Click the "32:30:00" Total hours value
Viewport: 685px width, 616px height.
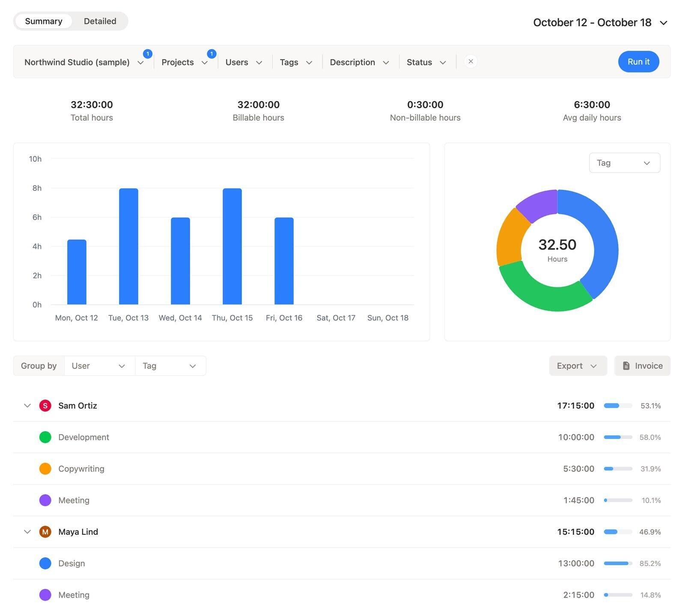[x=92, y=105]
